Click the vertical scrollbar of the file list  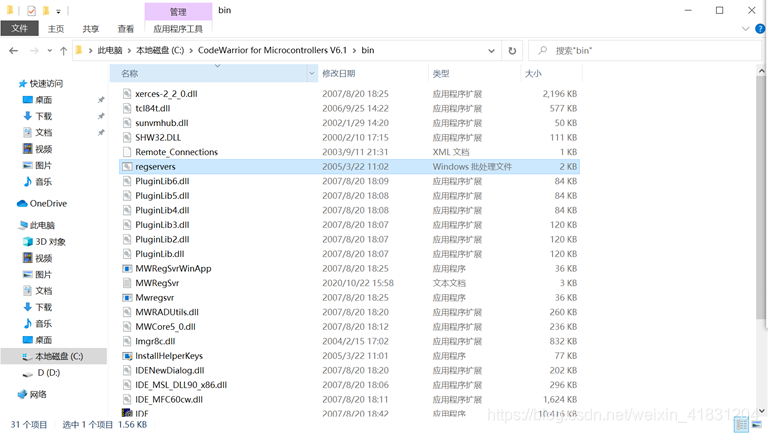pyautogui.click(x=761, y=197)
